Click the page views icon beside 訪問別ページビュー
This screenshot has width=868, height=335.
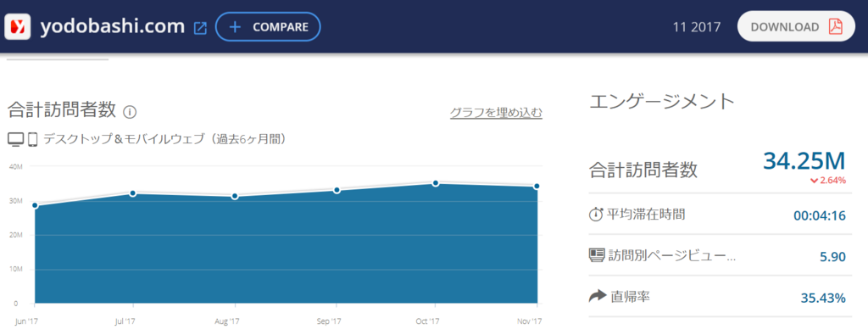click(596, 255)
